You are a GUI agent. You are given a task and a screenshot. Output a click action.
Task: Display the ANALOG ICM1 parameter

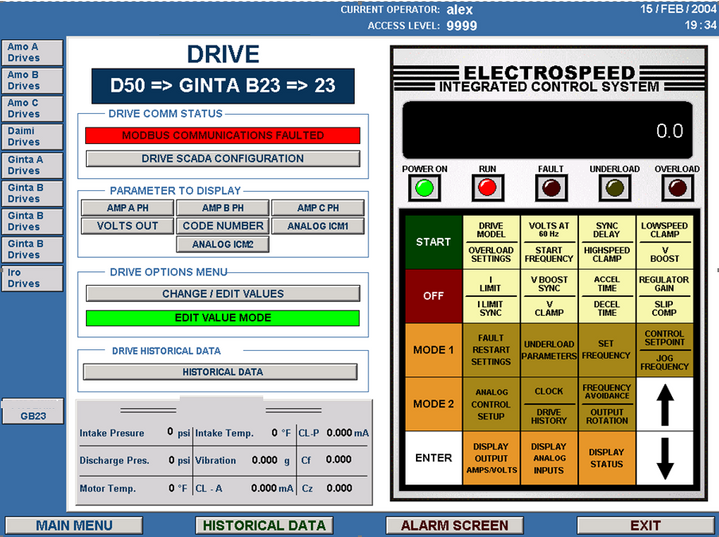[x=318, y=226]
